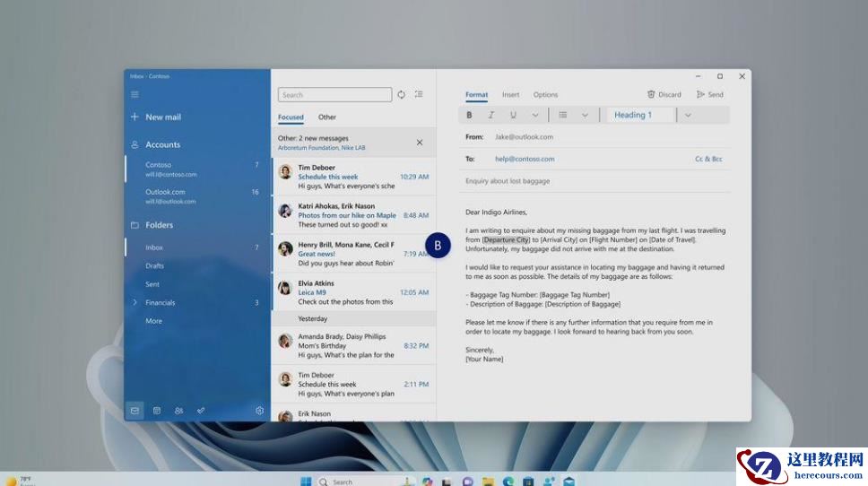
Task: Show the Focused inbox tab
Action: point(291,117)
